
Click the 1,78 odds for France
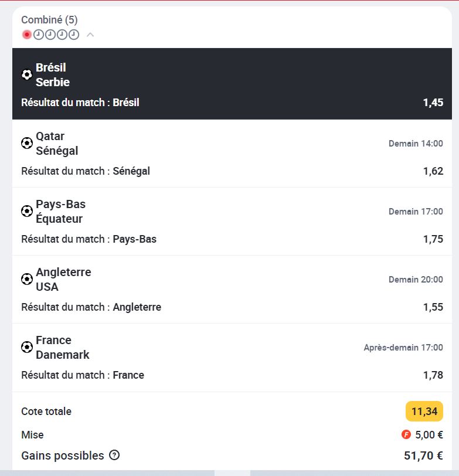point(433,375)
